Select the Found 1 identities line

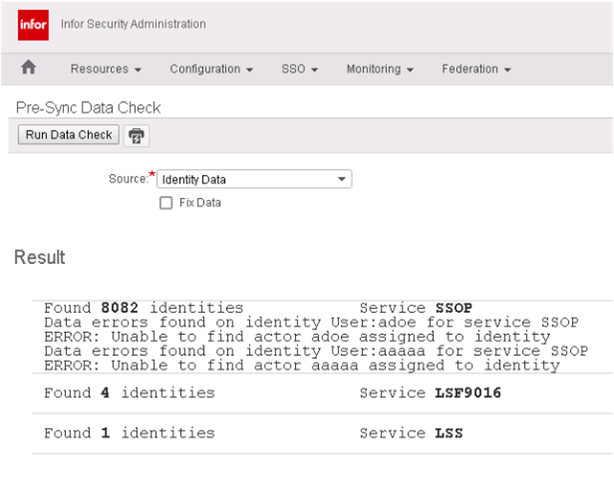129,433
